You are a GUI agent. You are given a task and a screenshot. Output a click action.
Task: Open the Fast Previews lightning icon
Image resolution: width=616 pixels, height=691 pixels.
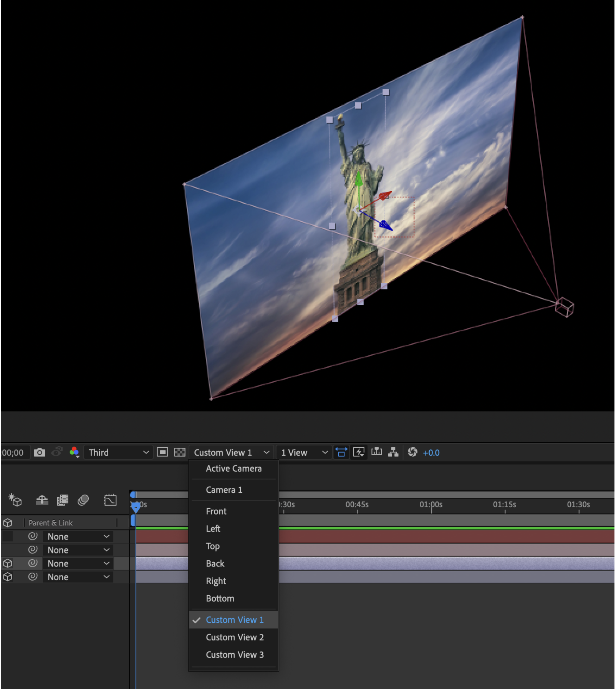click(x=359, y=452)
